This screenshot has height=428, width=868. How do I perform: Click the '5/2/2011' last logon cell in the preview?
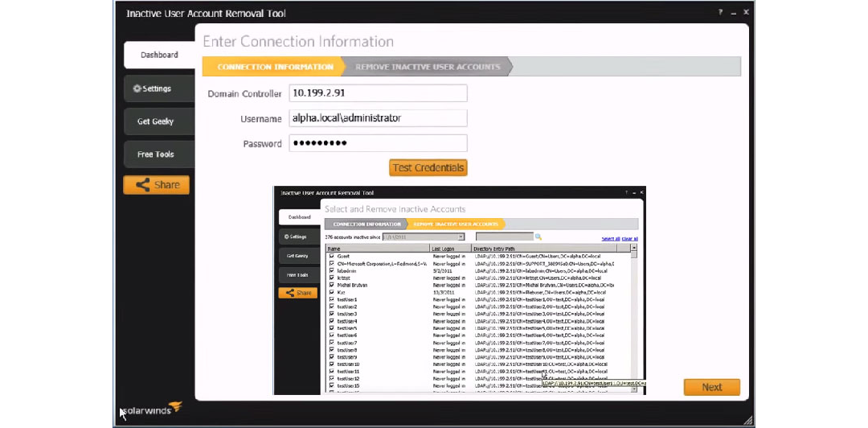click(x=440, y=270)
